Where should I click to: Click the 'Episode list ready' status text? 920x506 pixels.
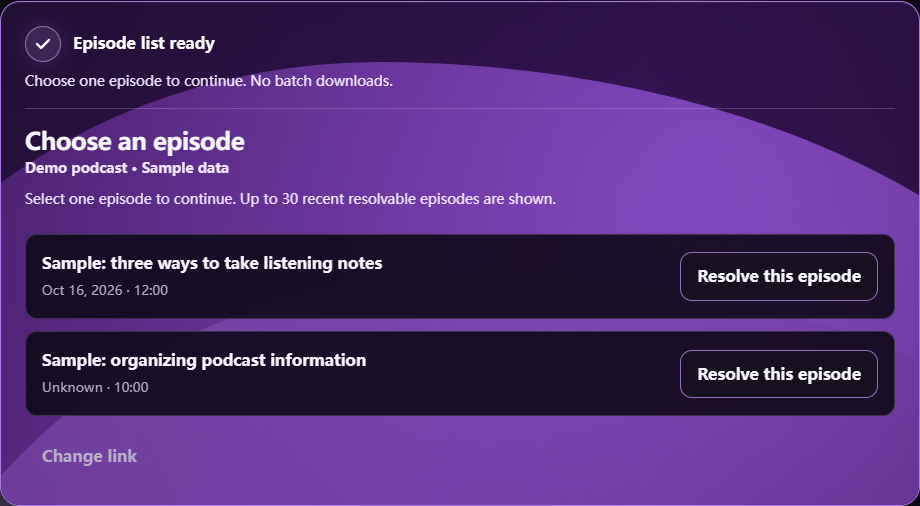click(x=144, y=43)
